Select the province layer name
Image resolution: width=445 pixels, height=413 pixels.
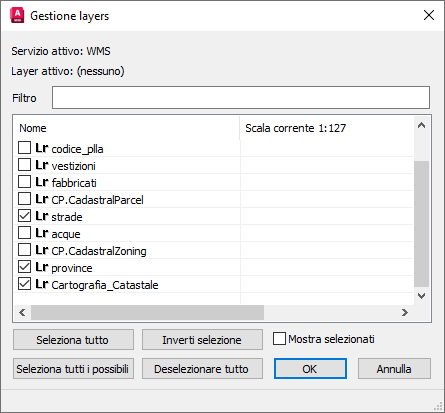pyautogui.click(x=72, y=268)
